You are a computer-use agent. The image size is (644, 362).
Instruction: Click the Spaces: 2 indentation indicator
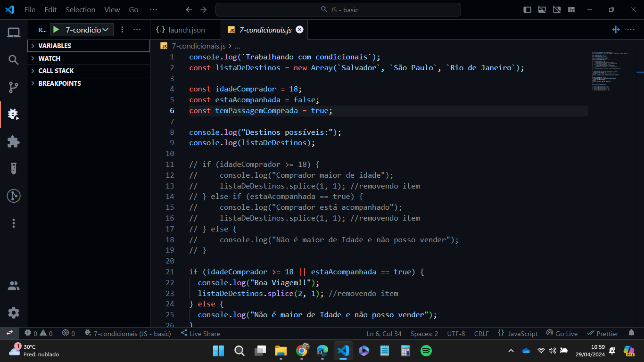[424, 333]
